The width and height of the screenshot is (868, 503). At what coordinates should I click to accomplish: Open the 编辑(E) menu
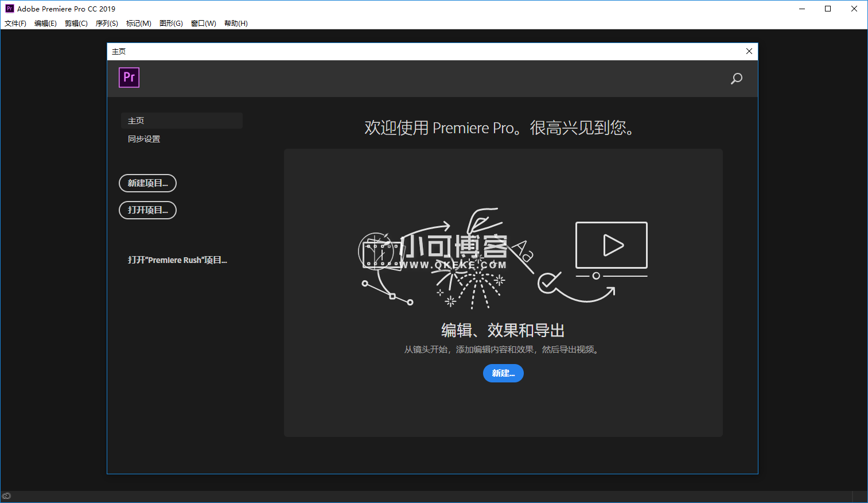point(45,24)
